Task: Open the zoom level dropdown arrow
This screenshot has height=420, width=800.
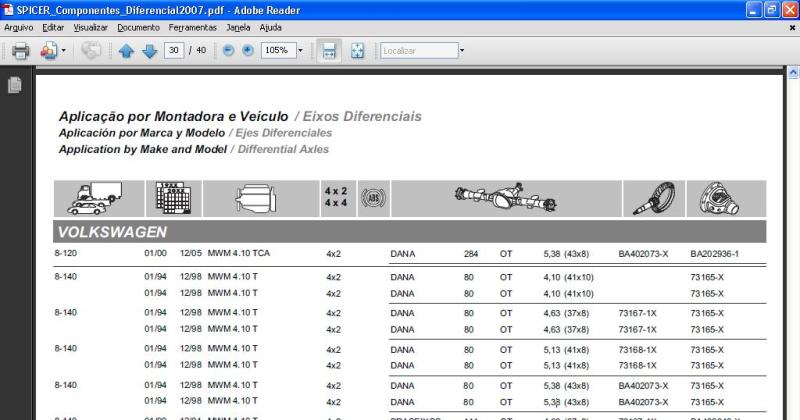Action: pos(300,50)
